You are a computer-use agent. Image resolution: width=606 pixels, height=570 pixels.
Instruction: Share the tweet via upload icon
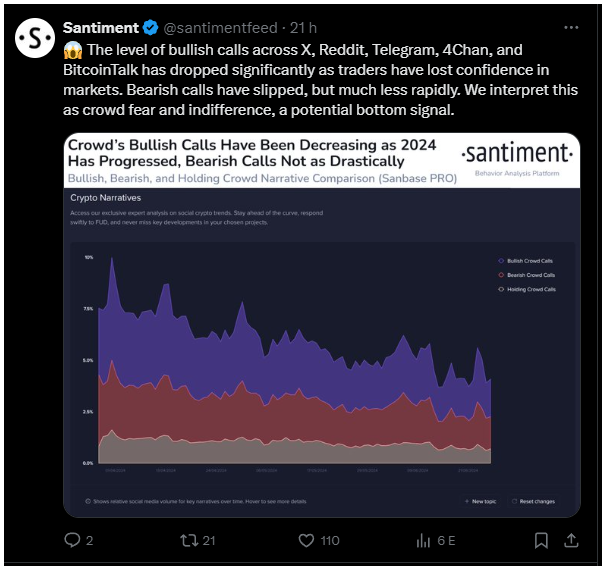coord(571,540)
